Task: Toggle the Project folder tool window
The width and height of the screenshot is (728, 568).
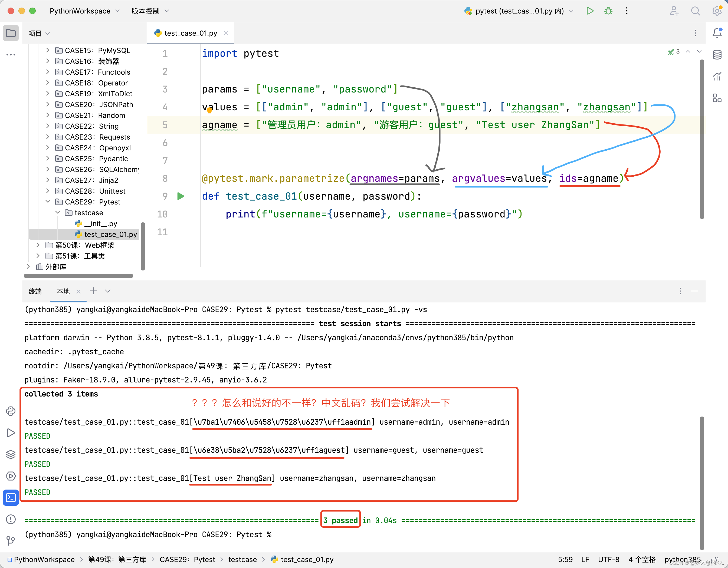Action: click(x=11, y=33)
